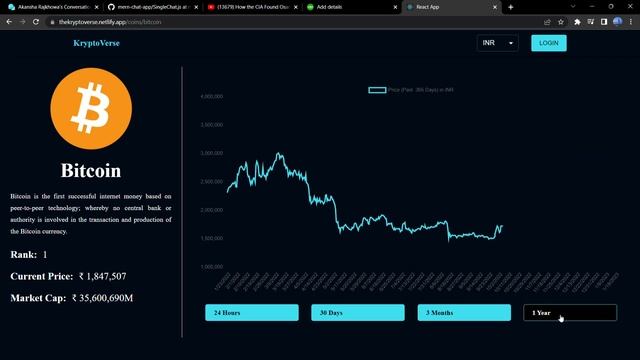The image size is (640, 360).
Task: Select the React App tab
Action: pyautogui.click(x=452, y=7)
